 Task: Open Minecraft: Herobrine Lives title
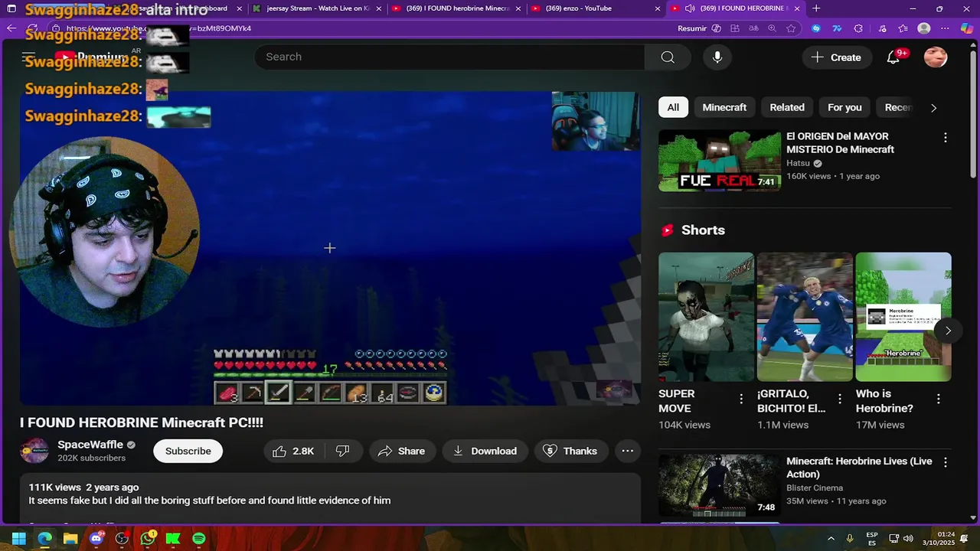[859, 468]
